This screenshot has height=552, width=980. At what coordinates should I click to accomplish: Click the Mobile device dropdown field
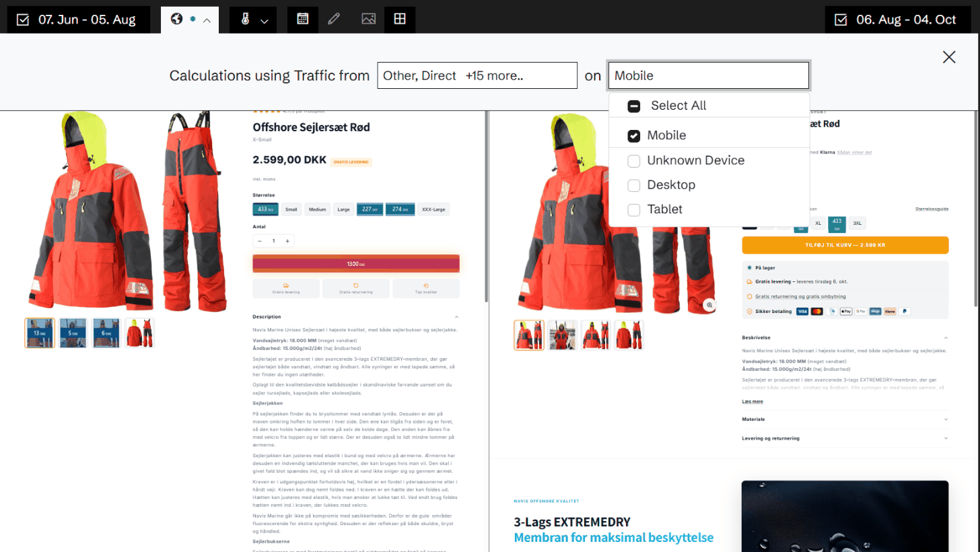[708, 75]
